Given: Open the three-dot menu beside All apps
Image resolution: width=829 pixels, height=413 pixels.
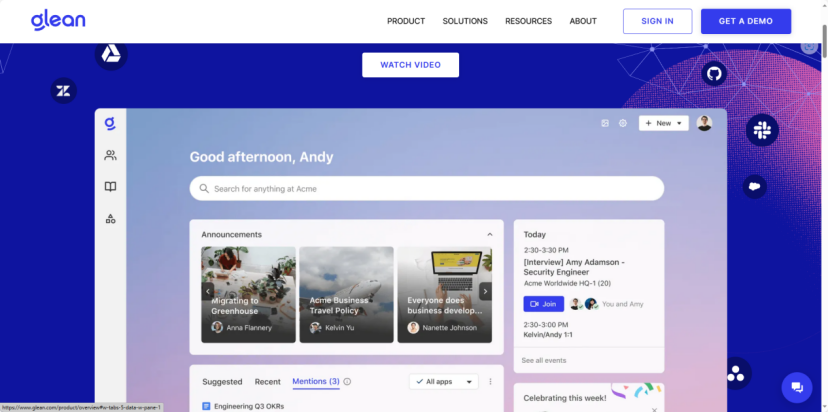Looking at the screenshot, I should pos(490,381).
